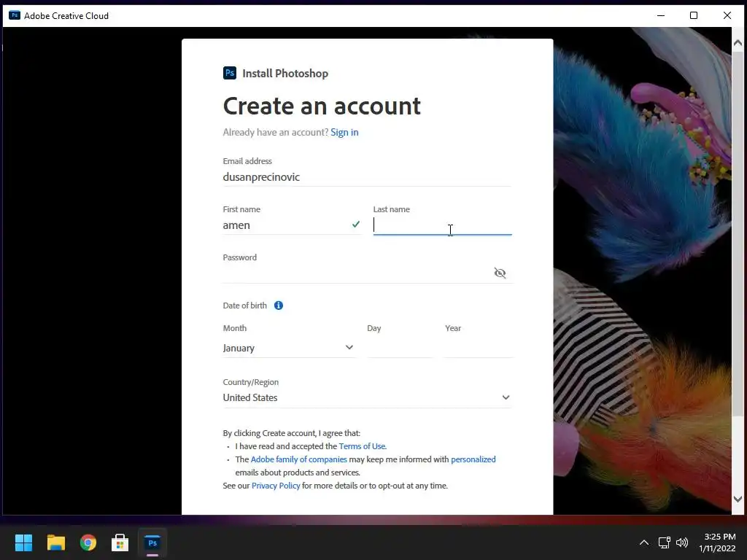Click the Install Photoshop label

coord(285,74)
